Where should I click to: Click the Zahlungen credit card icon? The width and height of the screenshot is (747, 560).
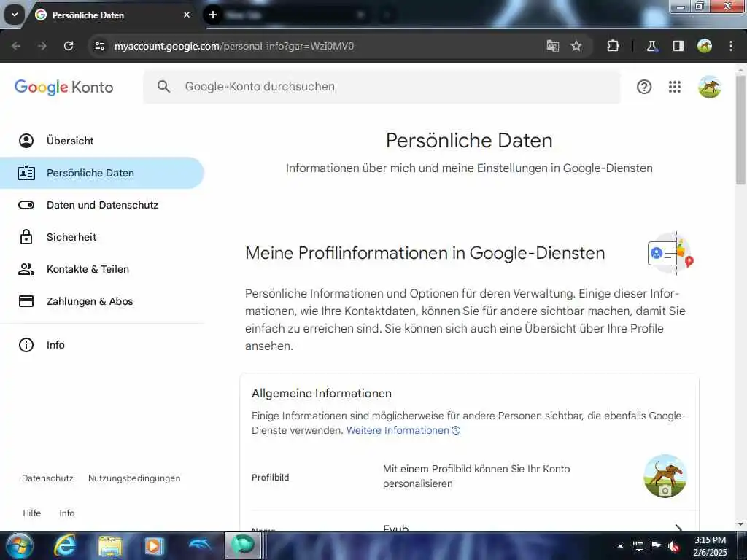pyautogui.click(x=26, y=301)
